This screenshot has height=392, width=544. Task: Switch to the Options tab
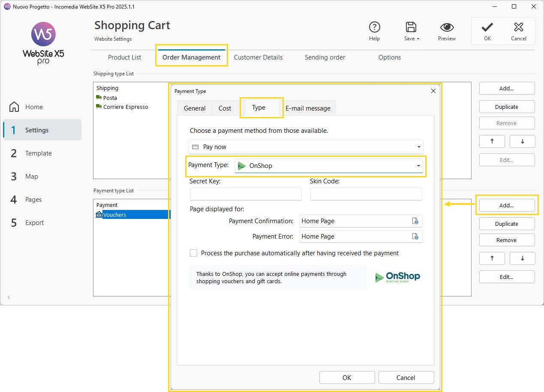point(390,57)
